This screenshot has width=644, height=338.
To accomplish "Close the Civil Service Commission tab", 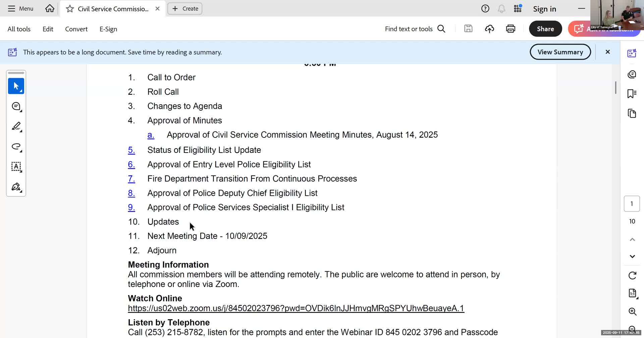I will (157, 9).
